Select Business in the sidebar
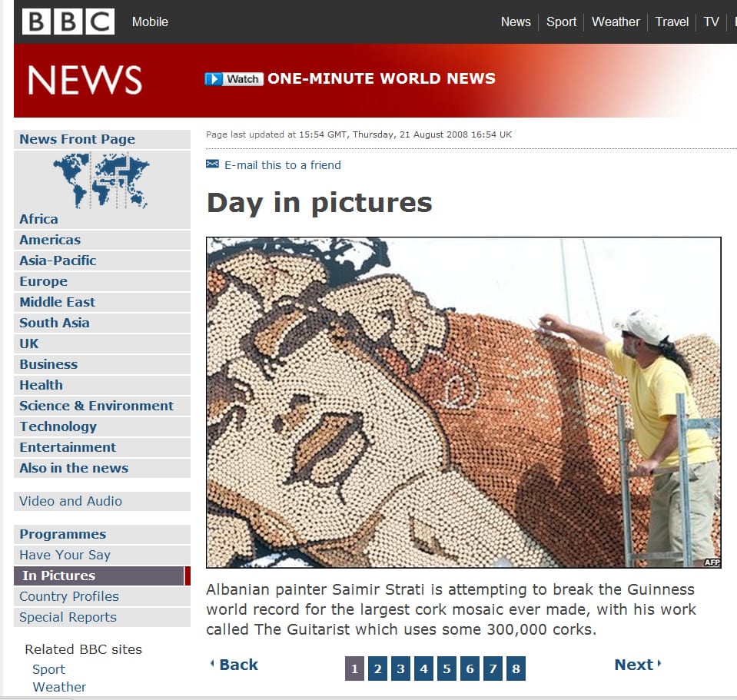 click(x=102, y=364)
